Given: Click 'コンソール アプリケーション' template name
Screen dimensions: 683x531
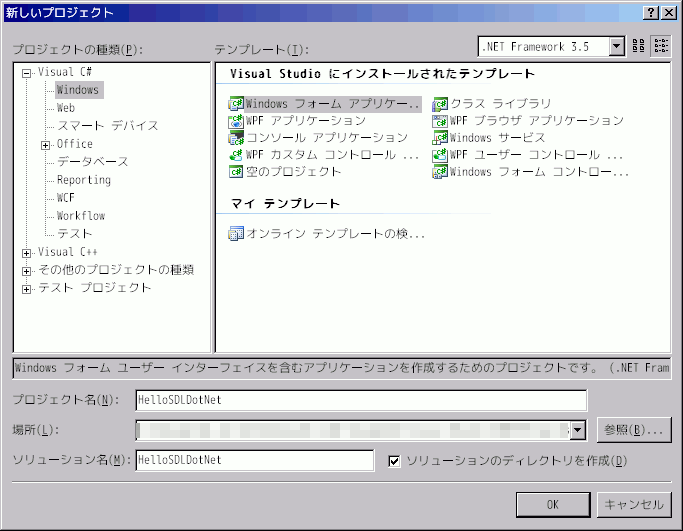Looking at the screenshot, I should 327,138.
